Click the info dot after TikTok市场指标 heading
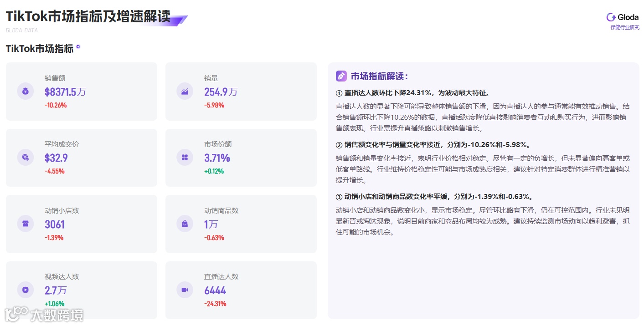The height and width of the screenshot is (326, 644). click(x=78, y=46)
